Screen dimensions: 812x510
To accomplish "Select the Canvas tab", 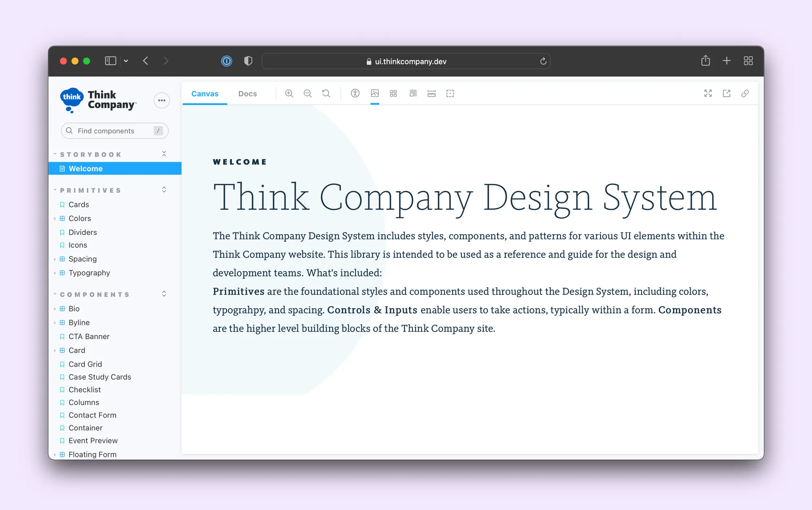I will 205,94.
